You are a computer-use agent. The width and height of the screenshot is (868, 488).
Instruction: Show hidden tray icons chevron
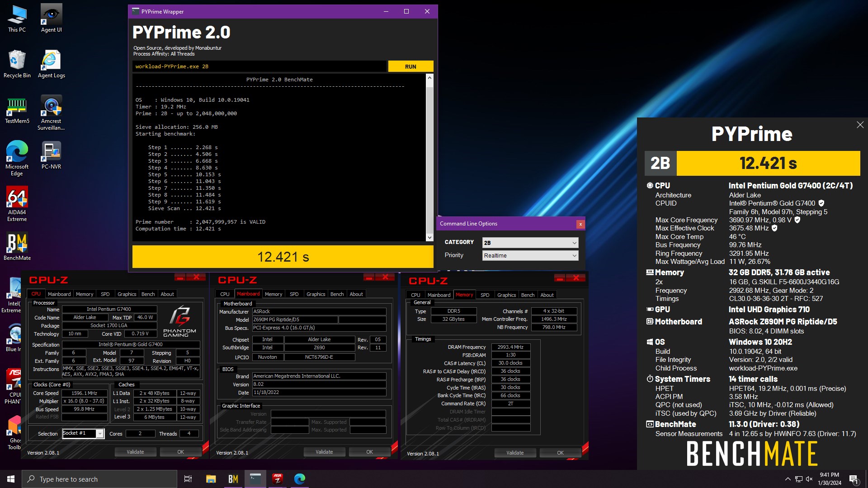point(788,479)
